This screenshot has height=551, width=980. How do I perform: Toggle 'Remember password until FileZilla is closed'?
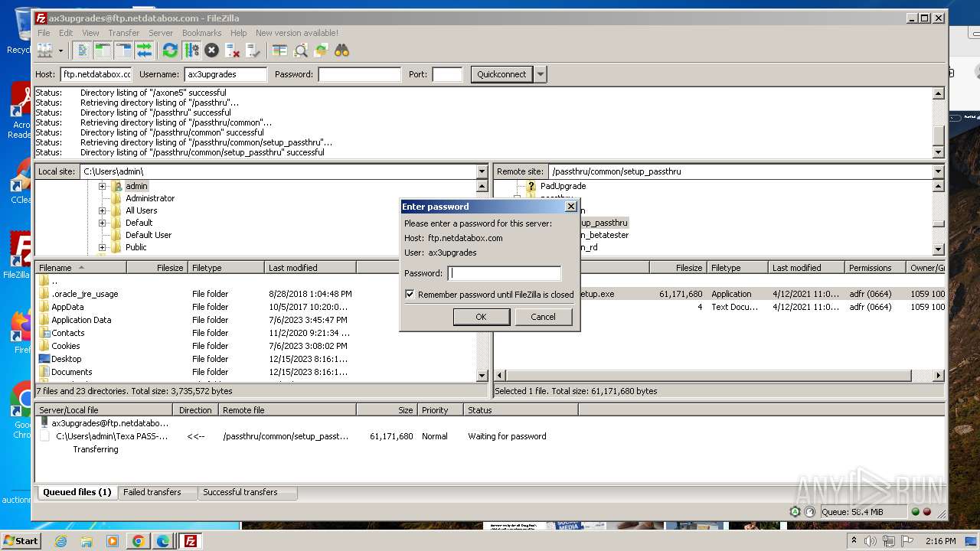410,294
